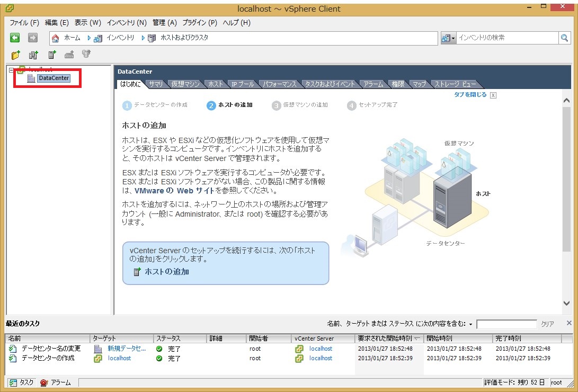Click the new folder toolbar icon
578x392 pixels.
(x=15, y=55)
